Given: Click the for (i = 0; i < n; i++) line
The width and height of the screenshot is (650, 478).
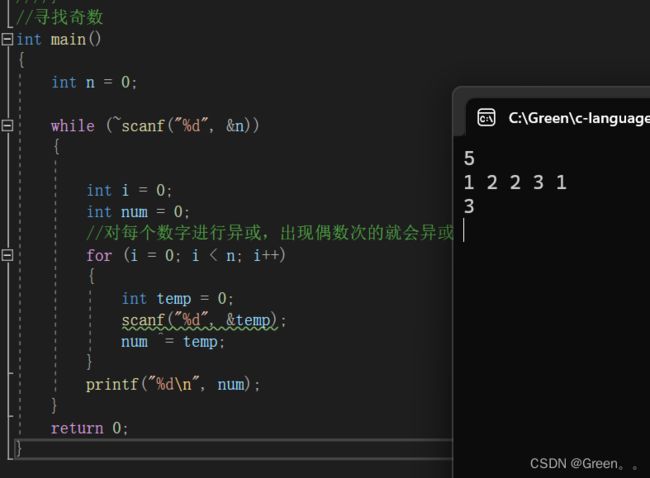Looking at the screenshot, I should [x=186, y=255].
